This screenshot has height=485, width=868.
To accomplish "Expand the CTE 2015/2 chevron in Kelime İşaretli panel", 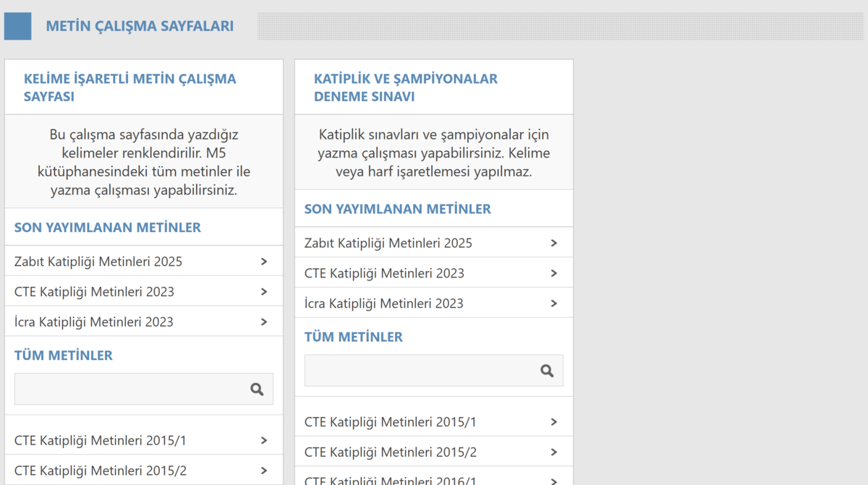I will (264, 471).
